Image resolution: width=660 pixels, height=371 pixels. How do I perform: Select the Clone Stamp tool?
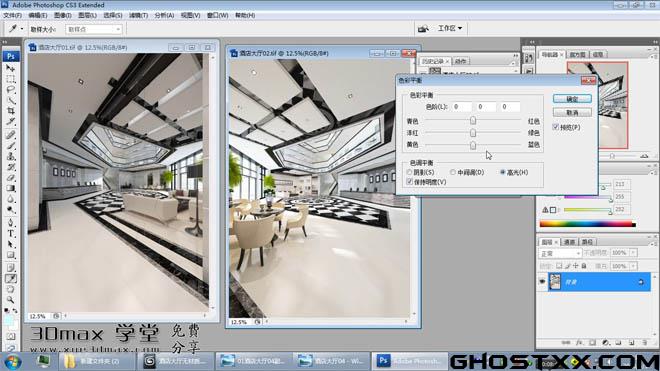11,156
